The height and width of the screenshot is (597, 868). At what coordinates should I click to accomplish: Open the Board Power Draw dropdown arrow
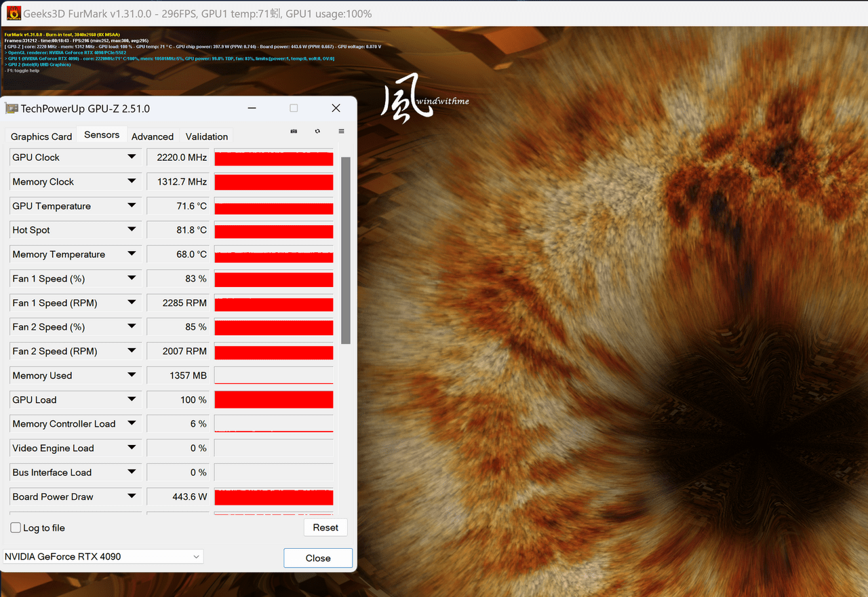(132, 497)
